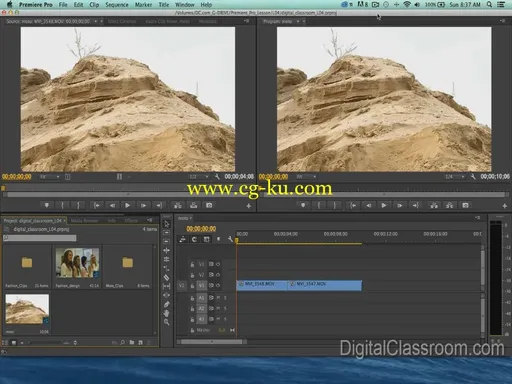Click Insert button in Source monitor
The width and height of the screenshot is (512, 384).
tap(178, 205)
